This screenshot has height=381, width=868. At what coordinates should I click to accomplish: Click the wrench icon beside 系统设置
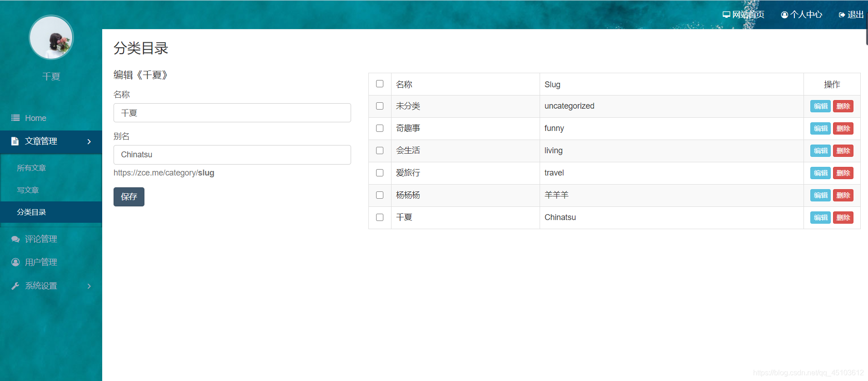pyautogui.click(x=15, y=286)
